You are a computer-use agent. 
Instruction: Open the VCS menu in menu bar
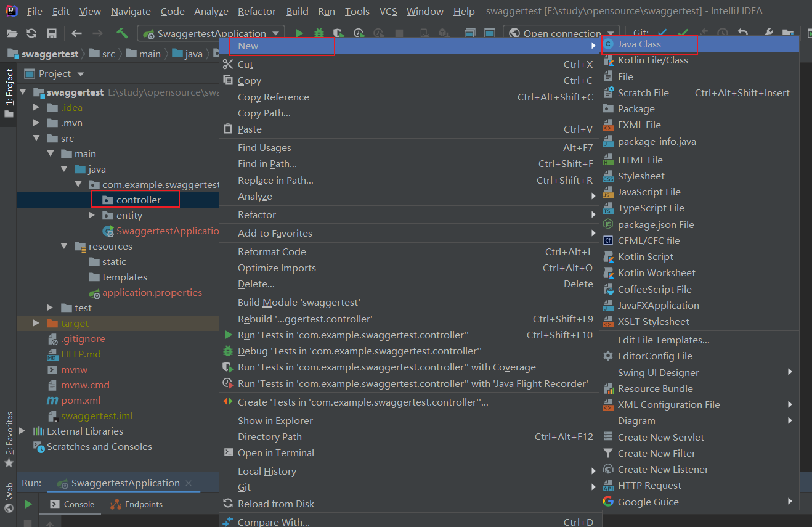point(388,11)
